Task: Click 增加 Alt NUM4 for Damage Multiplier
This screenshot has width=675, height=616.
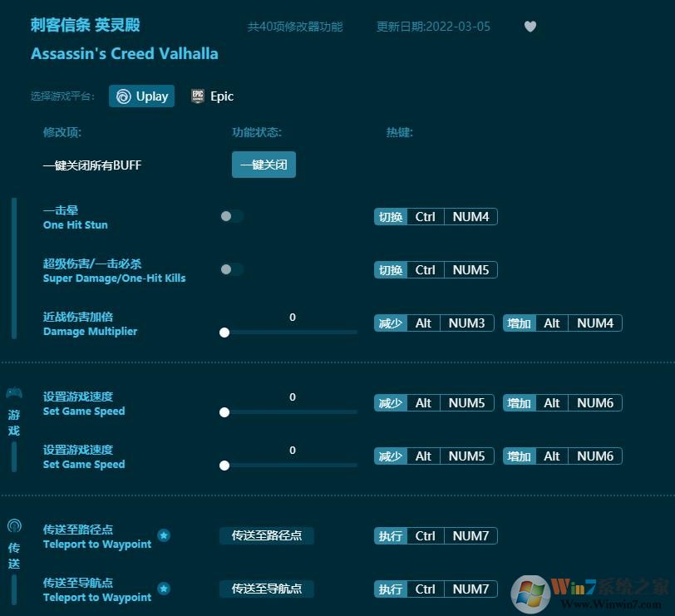Action: pos(562,323)
